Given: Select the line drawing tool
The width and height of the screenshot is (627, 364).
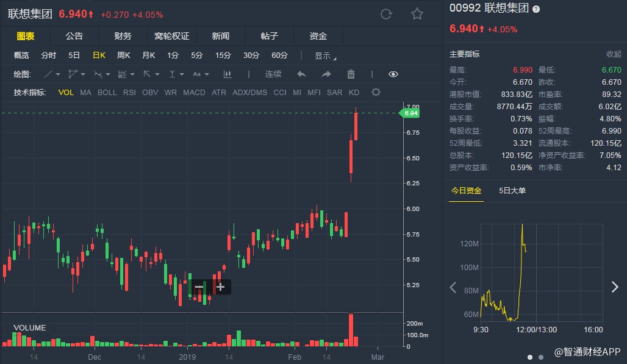Looking at the screenshot, I should pyautogui.click(x=48, y=74).
